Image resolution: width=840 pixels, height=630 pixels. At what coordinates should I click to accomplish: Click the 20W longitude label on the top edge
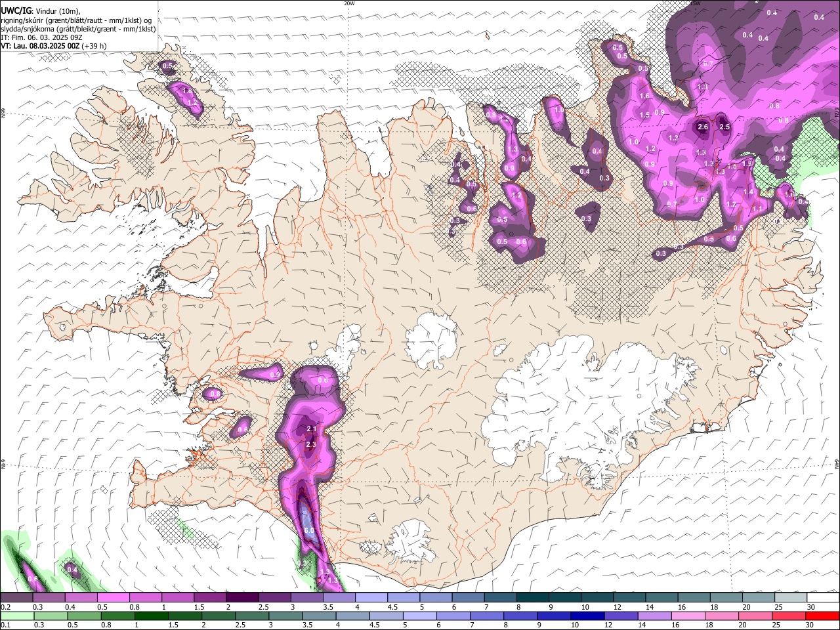(350, 3)
